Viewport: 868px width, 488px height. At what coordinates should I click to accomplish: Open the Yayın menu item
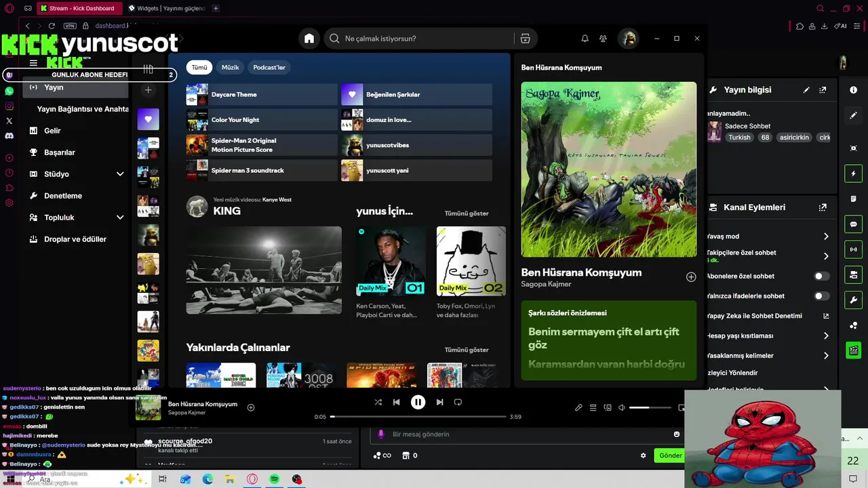point(76,87)
